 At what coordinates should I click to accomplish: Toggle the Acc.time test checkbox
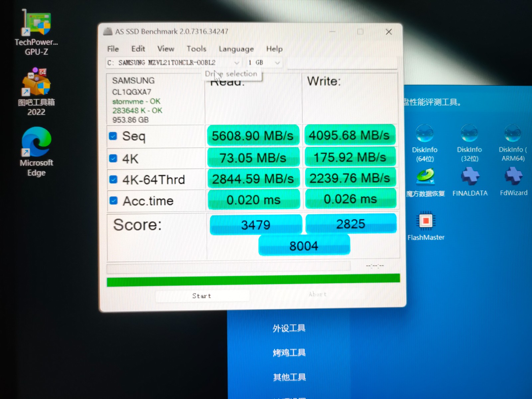[x=114, y=200]
